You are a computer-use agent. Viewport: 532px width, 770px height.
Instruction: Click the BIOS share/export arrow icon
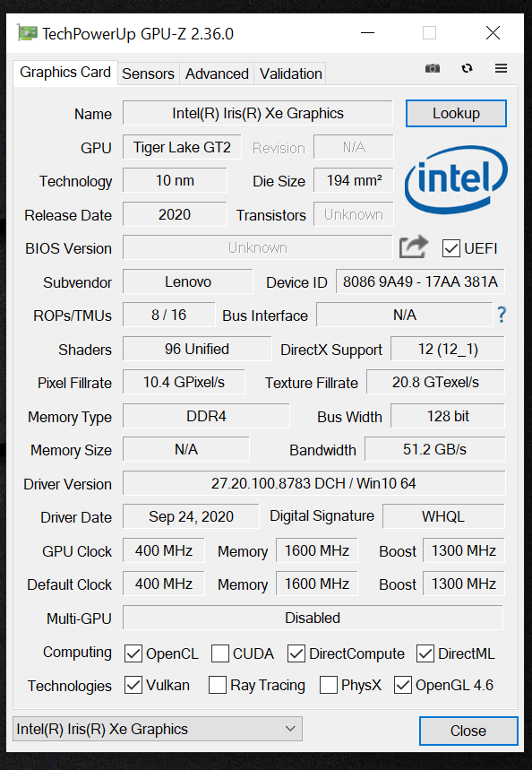tap(413, 247)
